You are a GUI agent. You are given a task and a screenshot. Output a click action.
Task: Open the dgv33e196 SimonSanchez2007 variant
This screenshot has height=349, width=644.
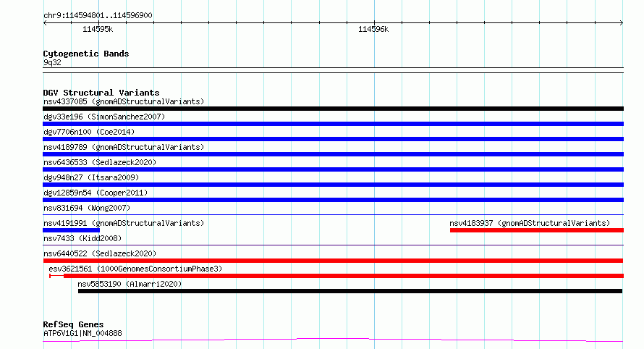coord(104,117)
